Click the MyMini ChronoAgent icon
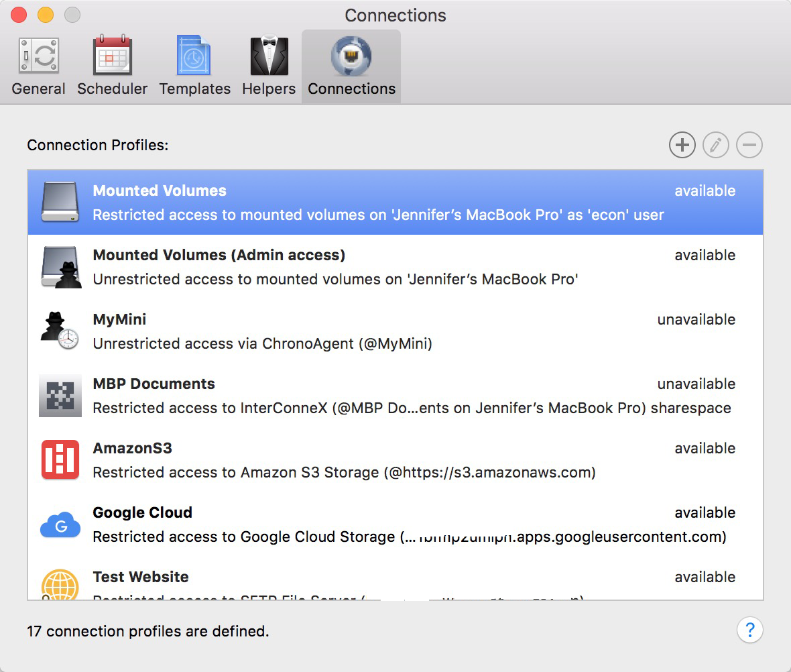The height and width of the screenshot is (672, 791). (x=60, y=331)
